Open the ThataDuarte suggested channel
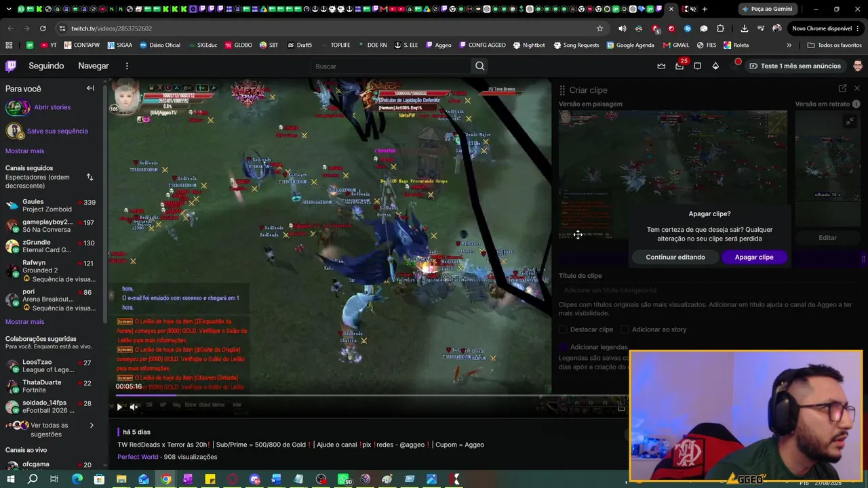Image resolution: width=868 pixels, height=488 pixels. coord(53,386)
